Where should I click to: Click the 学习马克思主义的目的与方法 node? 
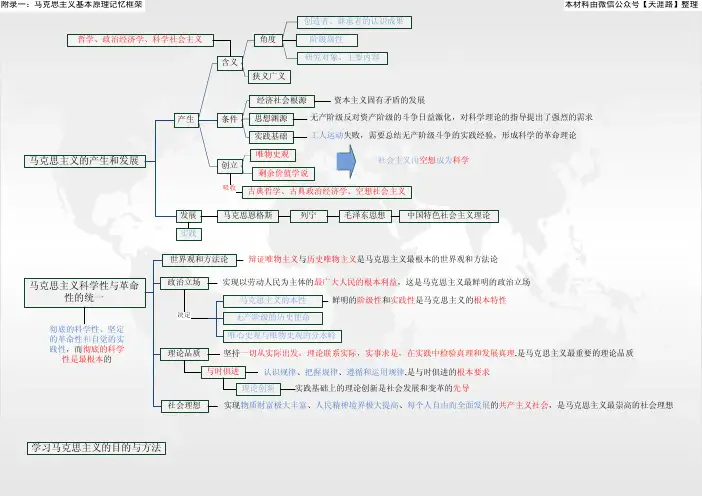click(96, 445)
